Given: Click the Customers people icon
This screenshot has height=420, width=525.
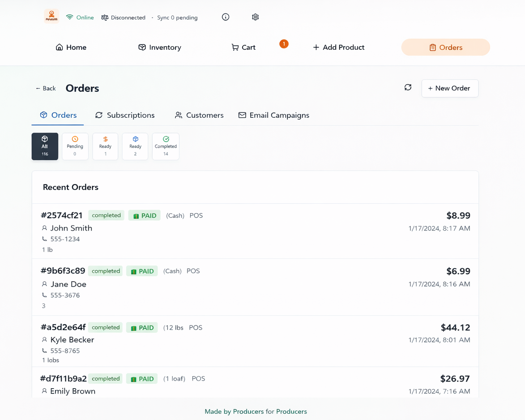Looking at the screenshot, I should click(x=178, y=115).
